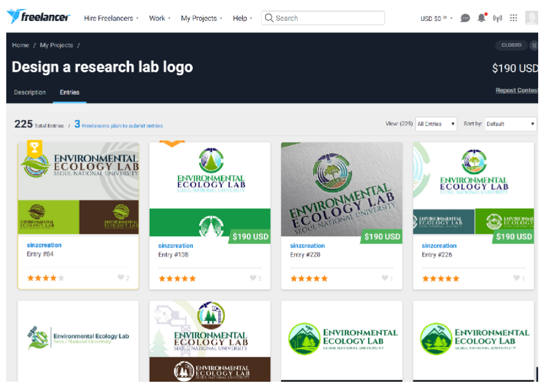Like Entry #138 with the heart icon
Image resolution: width=545 pixels, height=392 pixels.
tap(253, 278)
